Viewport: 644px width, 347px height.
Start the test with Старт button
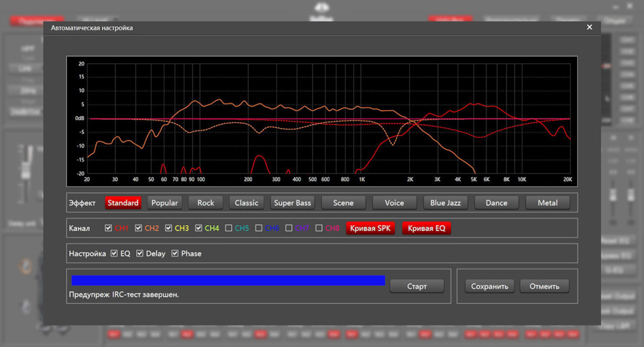(x=417, y=286)
